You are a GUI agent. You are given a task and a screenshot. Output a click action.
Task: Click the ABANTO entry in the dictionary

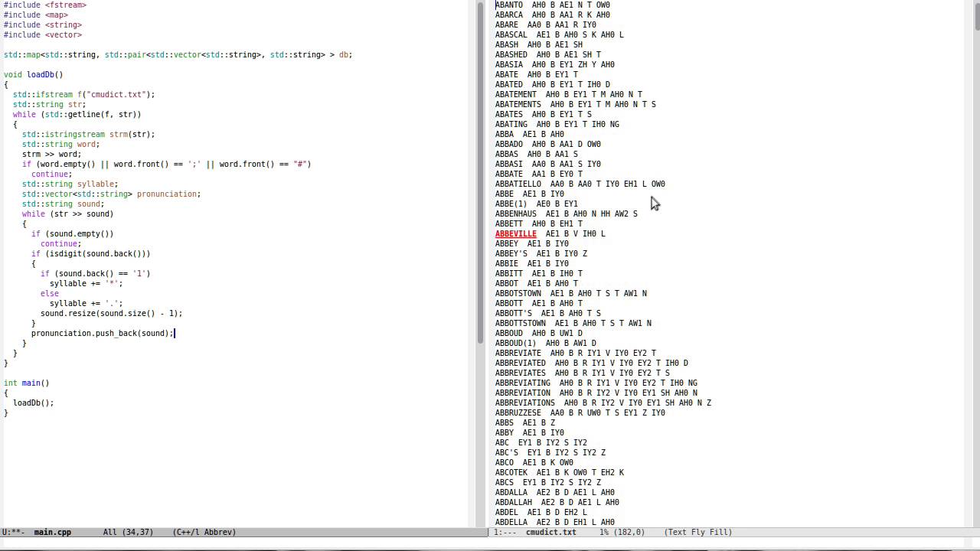[553, 5]
